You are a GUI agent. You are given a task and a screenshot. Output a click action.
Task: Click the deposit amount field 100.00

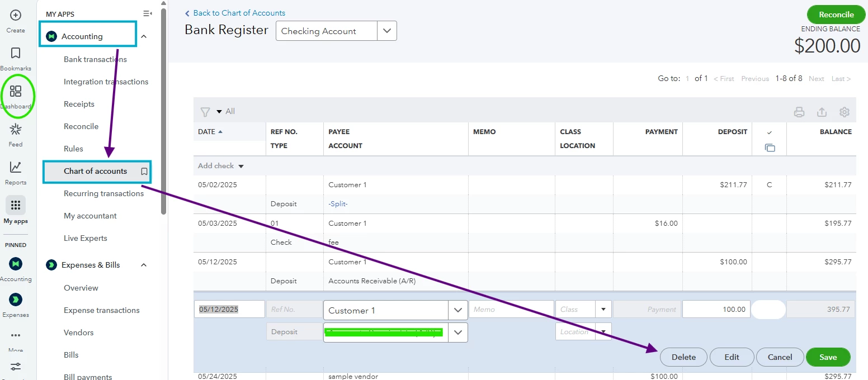tap(716, 309)
